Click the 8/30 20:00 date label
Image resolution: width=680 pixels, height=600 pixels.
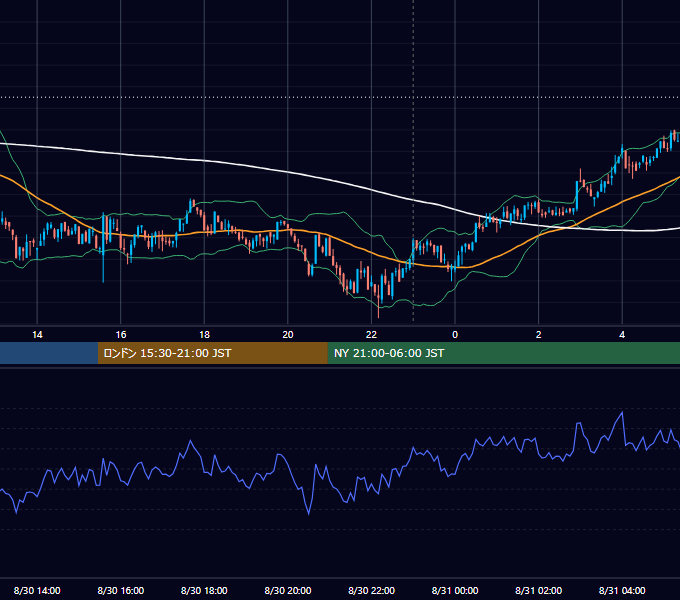[288, 590]
